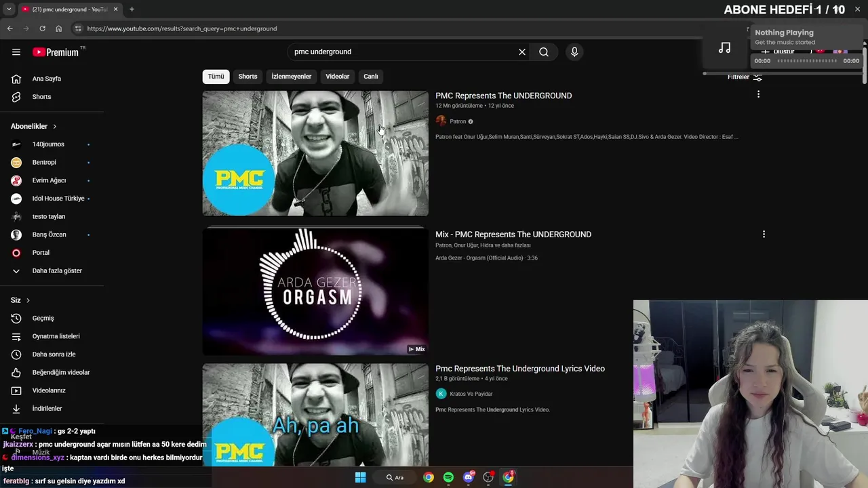Close the pmc underground browser tab
This screenshot has height=488, width=868.
tap(116, 9)
